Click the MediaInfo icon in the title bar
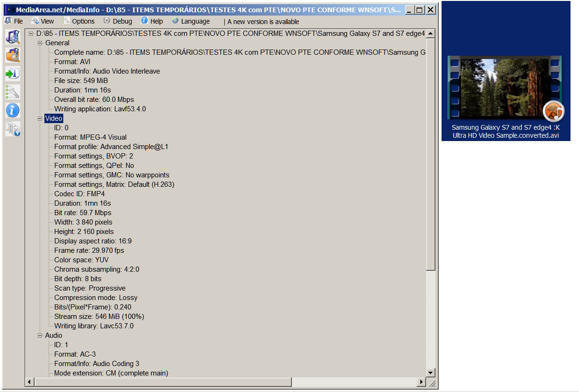Image resolution: width=579 pixels, height=392 pixels. pos(9,10)
